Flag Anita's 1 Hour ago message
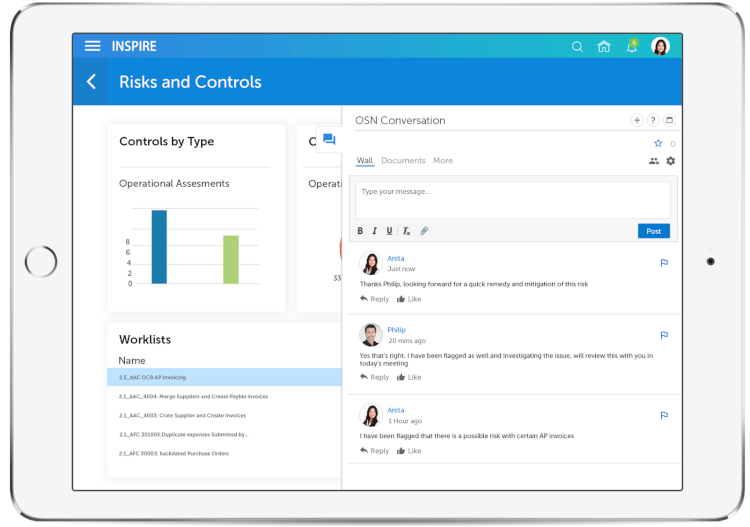This screenshot has width=750, height=527. (x=664, y=416)
